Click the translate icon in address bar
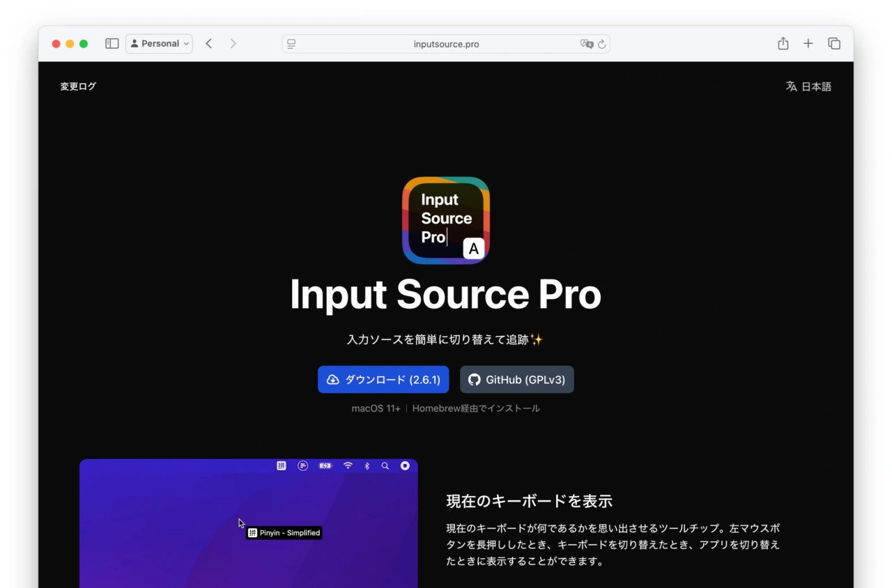The image size is (892, 588). coord(587,44)
